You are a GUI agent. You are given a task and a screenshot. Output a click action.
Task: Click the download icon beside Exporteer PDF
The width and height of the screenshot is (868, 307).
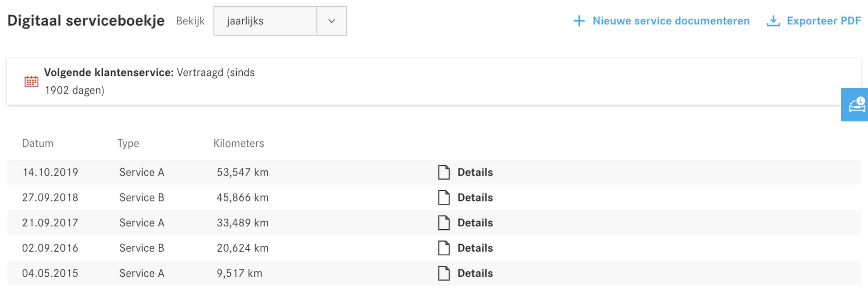tap(773, 21)
